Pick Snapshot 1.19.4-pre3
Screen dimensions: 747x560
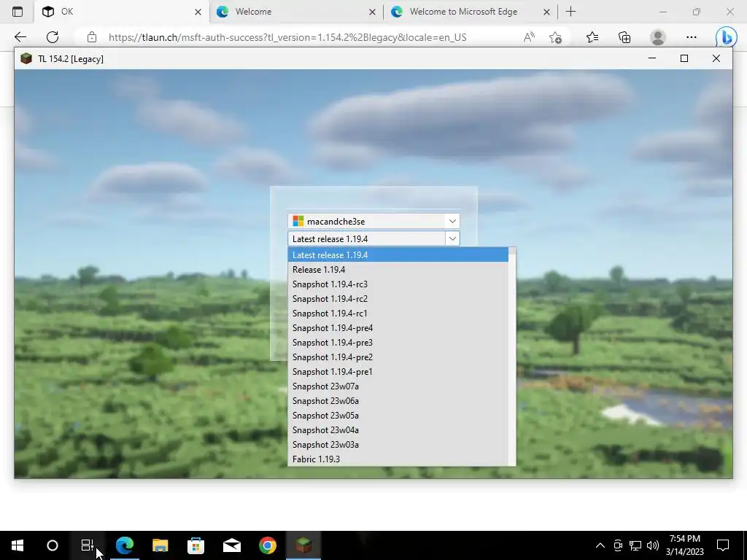(x=398, y=343)
